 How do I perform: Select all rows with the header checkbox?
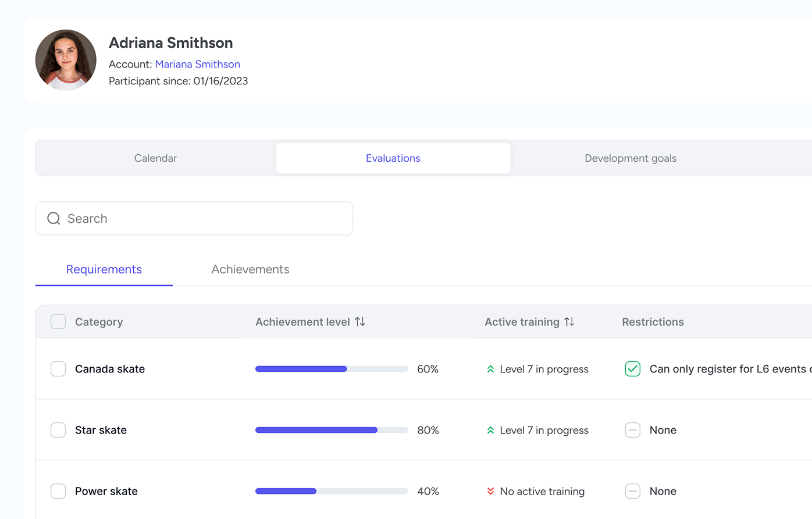(58, 322)
